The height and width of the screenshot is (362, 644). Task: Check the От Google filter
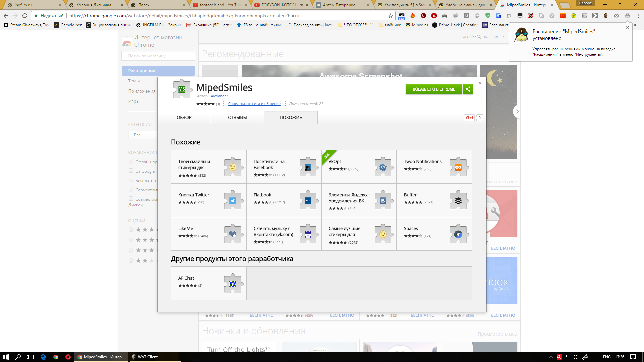(131, 171)
